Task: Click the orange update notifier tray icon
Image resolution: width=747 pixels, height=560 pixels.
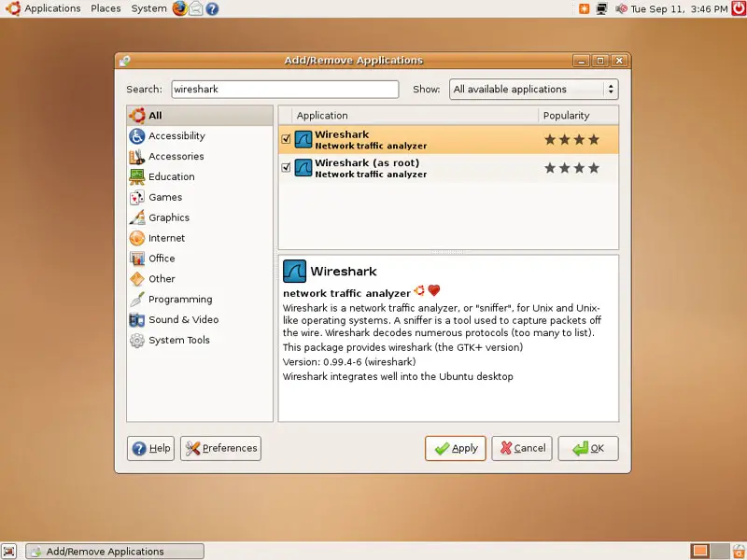Action: point(585,9)
